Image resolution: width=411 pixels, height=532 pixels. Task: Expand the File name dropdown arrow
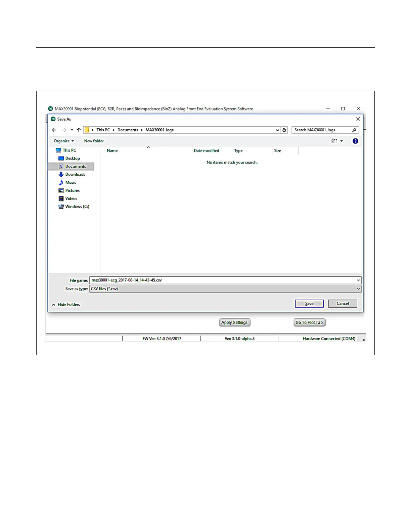(358, 280)
